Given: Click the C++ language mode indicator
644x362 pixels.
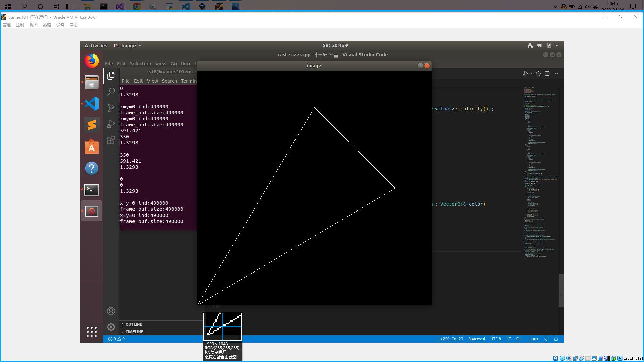Looking at the screenshot, I should point(519,339).
